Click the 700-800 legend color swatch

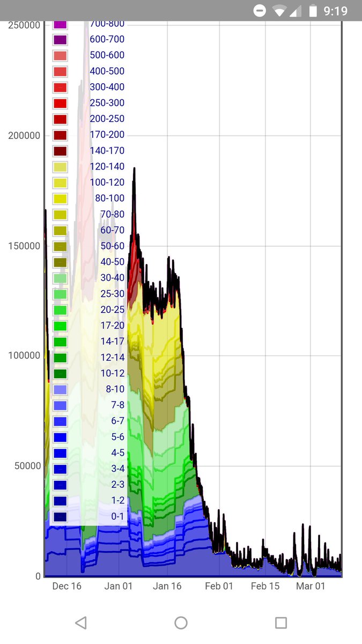(x=60, y=24)
